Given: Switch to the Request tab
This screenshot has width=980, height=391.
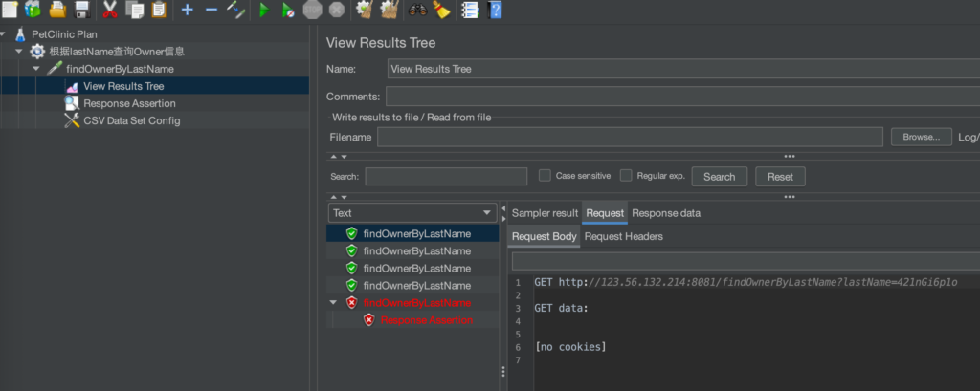Looking at the screenshot, I should pyautogui.click(x=605, y=213).
